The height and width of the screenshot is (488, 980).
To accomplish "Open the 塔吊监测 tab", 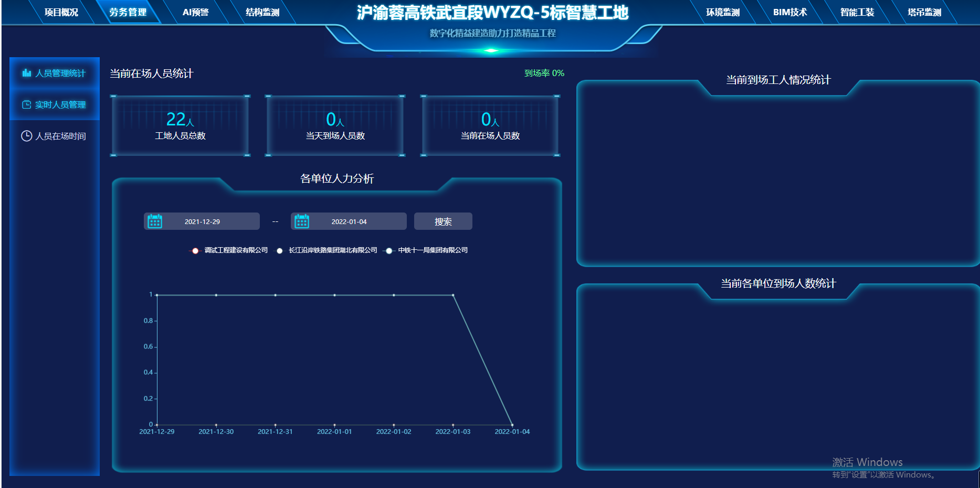I will click(924, 12).
